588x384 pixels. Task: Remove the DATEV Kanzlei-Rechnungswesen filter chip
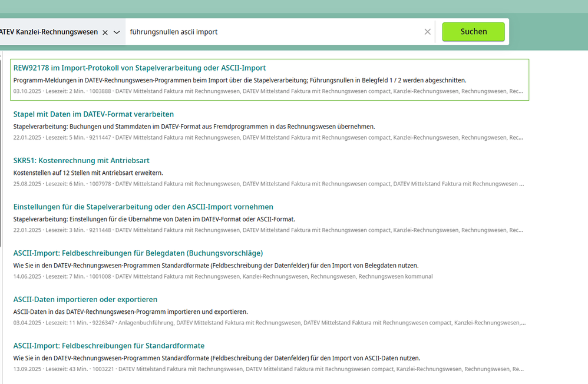tap(105, 32)
